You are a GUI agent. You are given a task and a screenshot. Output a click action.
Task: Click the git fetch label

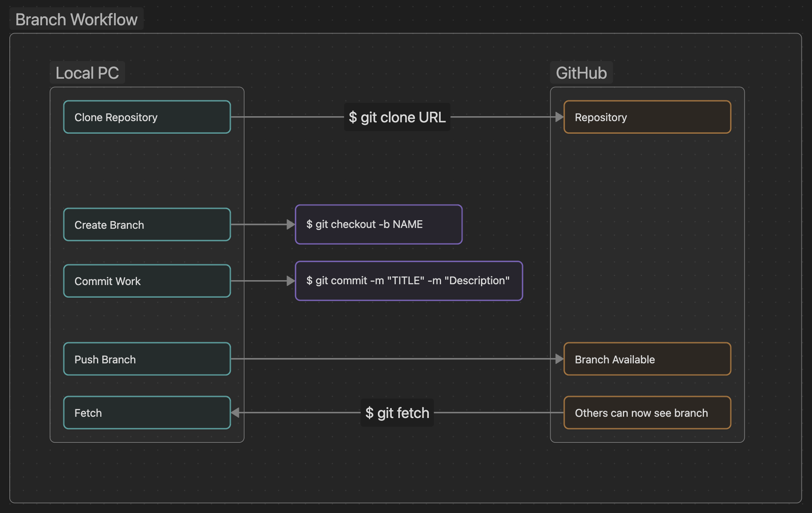coord(397,413)
